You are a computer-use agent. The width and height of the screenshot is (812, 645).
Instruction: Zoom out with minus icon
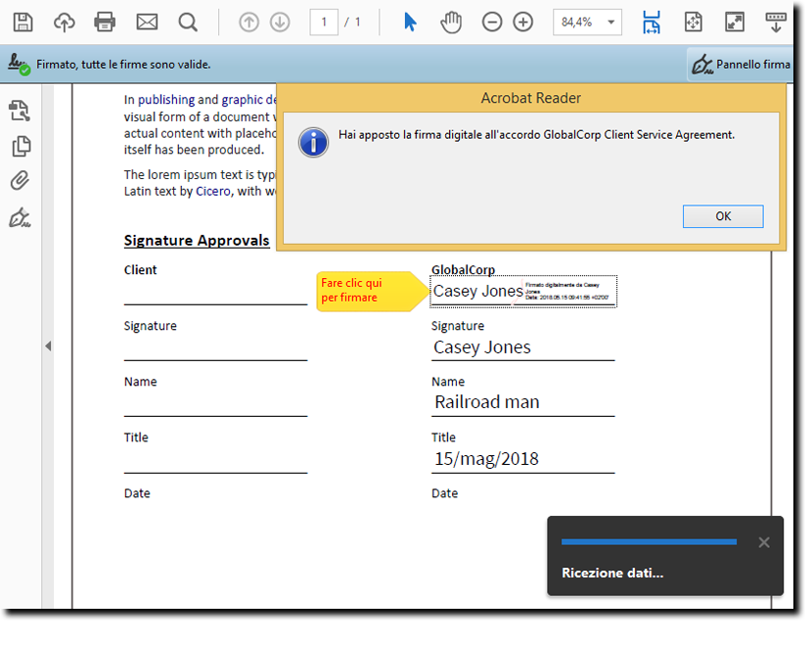(492, 23)
